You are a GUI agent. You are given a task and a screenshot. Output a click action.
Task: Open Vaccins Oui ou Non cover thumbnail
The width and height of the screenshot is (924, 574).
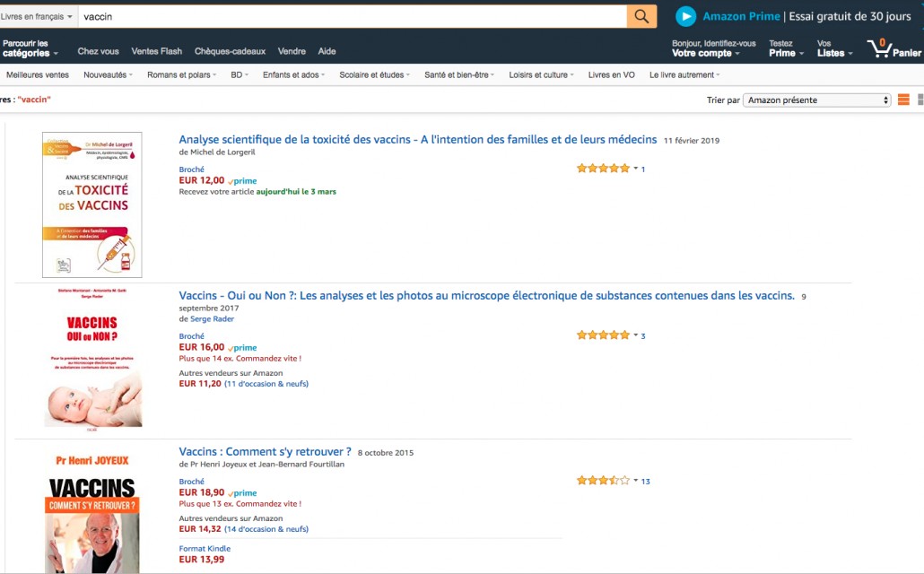point(92,359)
